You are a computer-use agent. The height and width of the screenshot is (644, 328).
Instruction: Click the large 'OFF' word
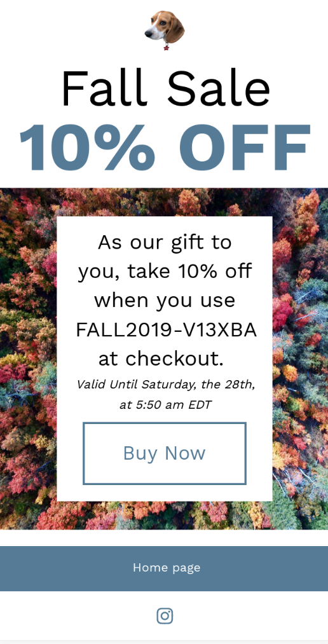pyautogui.click(x=245, y=147)
